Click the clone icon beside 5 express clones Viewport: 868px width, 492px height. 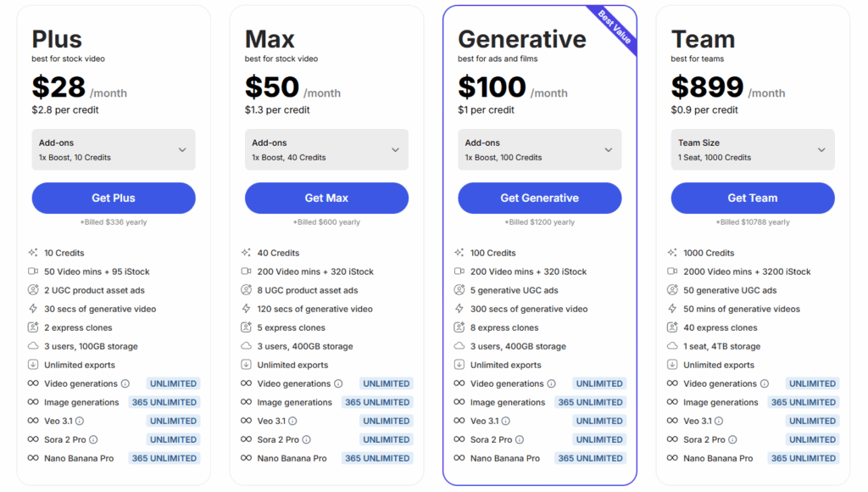(247, 327)
